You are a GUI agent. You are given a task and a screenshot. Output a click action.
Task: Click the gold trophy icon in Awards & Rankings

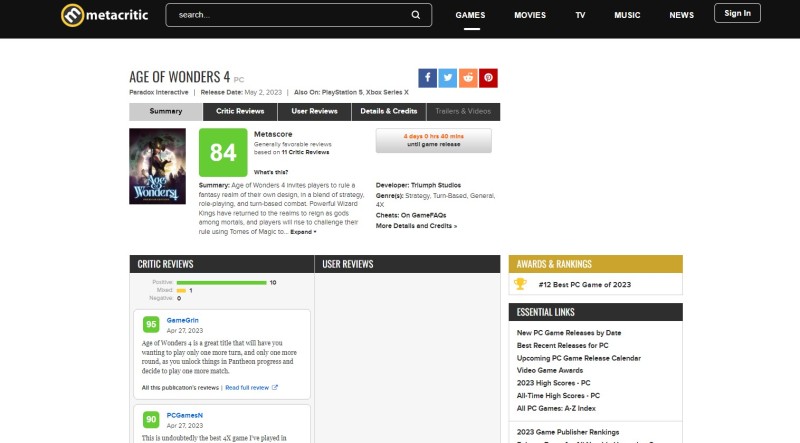tap(520, 284)
